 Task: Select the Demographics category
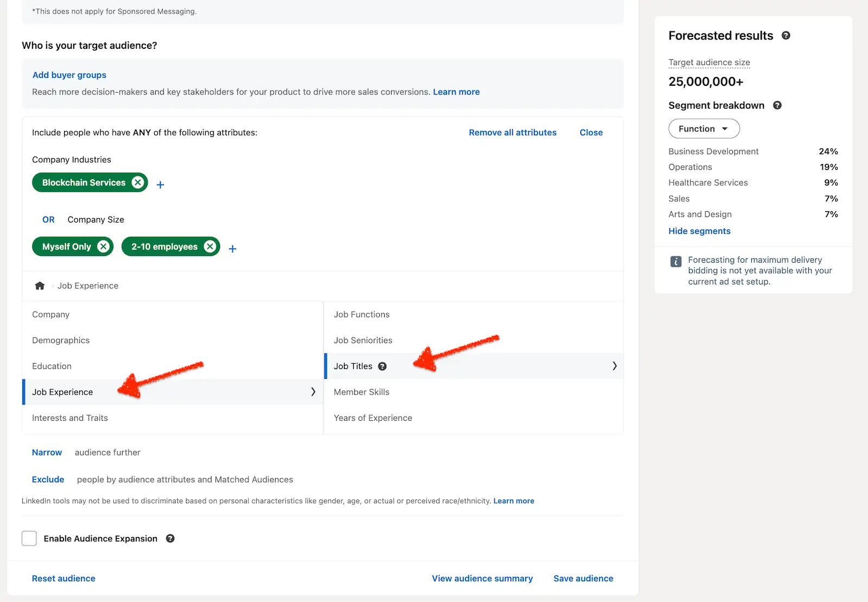coord(61,340)
